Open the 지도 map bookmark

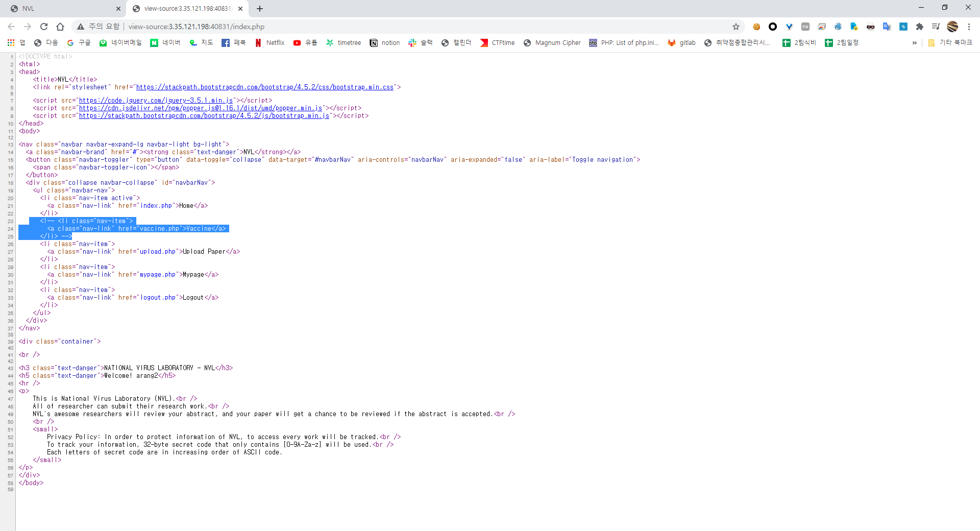tap(201, 43)
